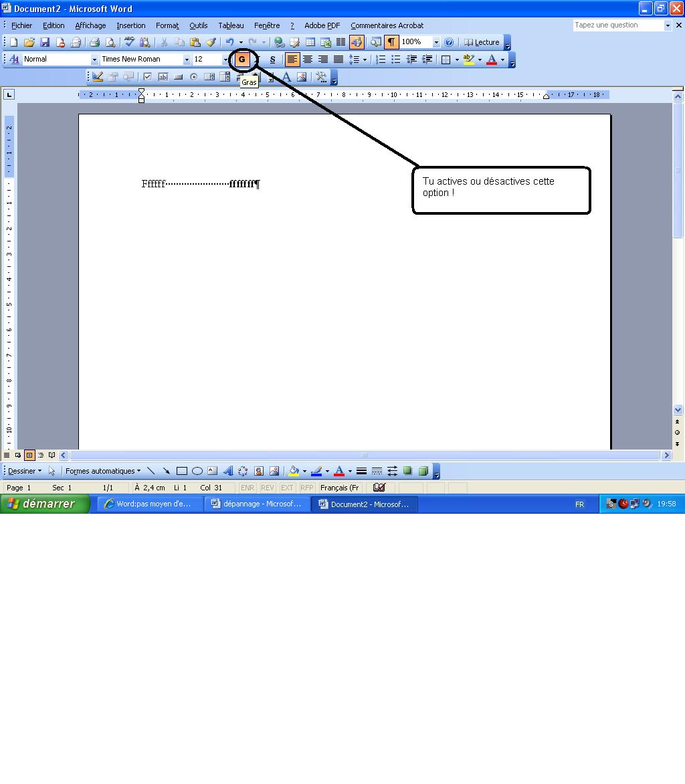The width and height of the screenshot is (685, 784).
Task: Toggle the underline S button
Action: coord(272,60)
